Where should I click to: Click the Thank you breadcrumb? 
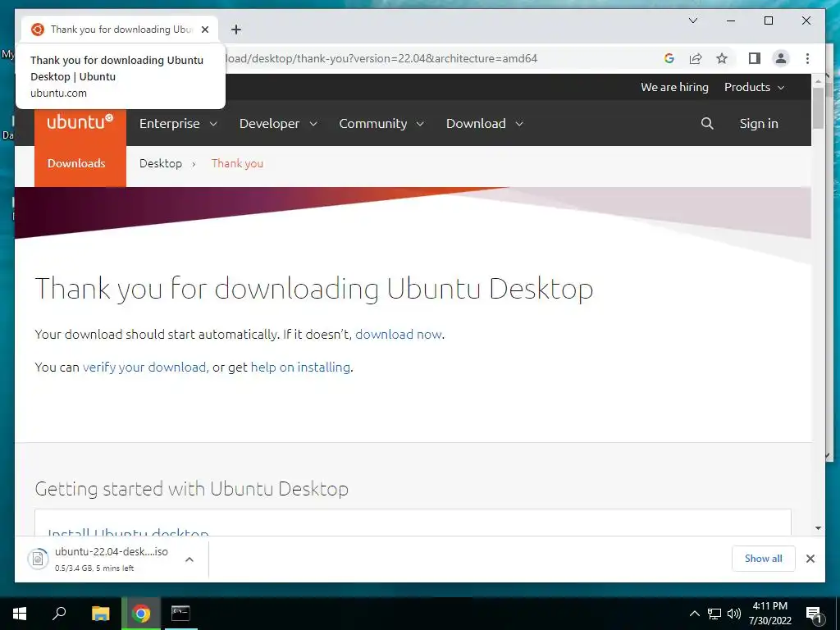[237, 163]
